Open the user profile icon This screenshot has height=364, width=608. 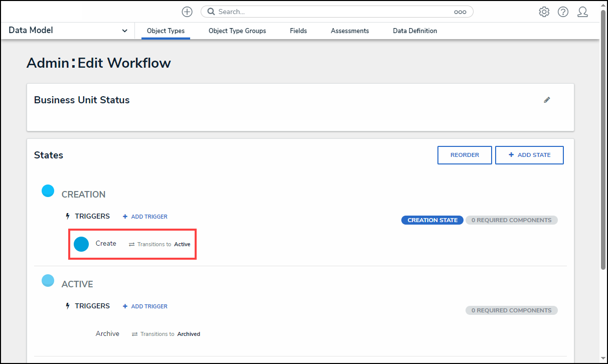pos(582,12)
